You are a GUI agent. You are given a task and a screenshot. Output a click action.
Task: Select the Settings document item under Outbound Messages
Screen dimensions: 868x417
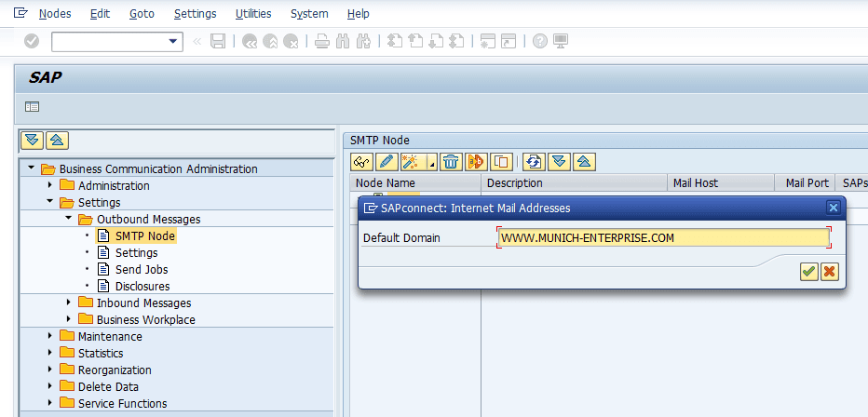[136, 253]
